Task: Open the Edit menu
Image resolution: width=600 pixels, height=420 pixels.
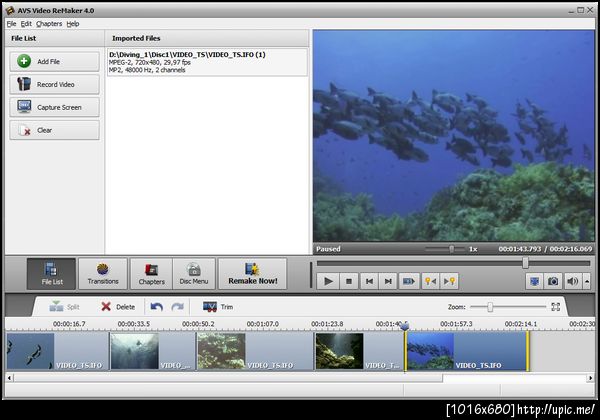Action: click(26, 24)
